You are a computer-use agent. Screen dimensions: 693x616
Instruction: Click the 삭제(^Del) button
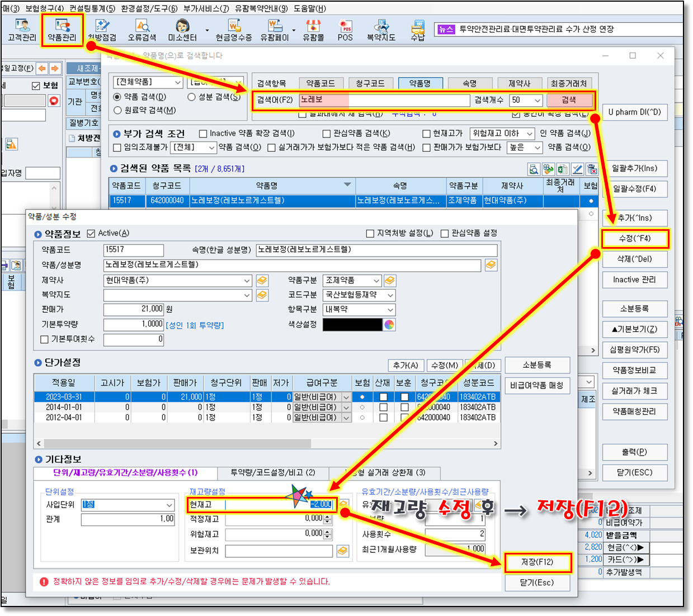(x=635, y=259)
